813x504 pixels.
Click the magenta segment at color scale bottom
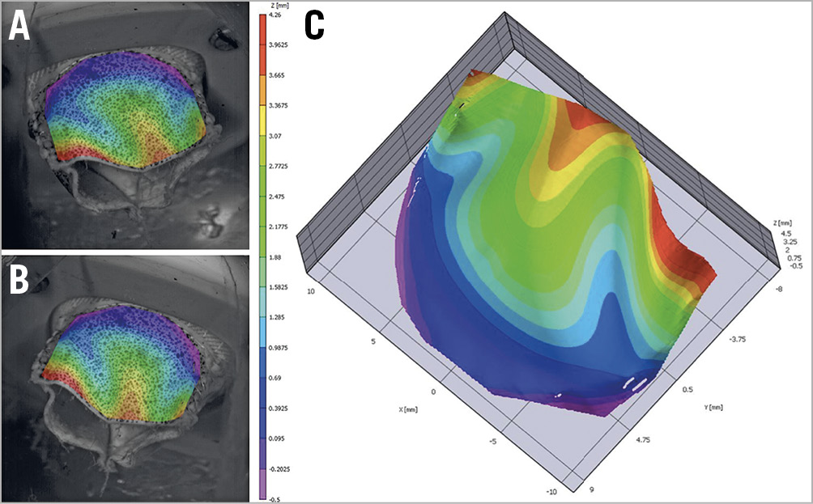point(263,490)
